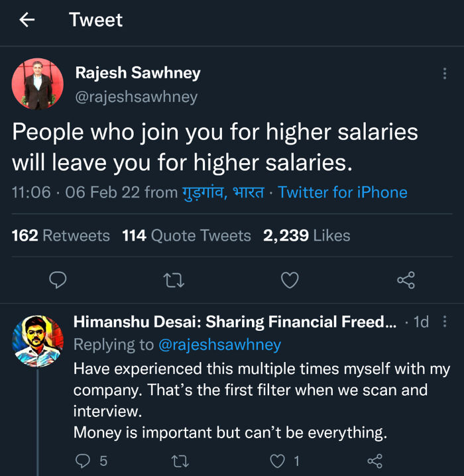Open the reply's three-dot options menu

[444, 322]
